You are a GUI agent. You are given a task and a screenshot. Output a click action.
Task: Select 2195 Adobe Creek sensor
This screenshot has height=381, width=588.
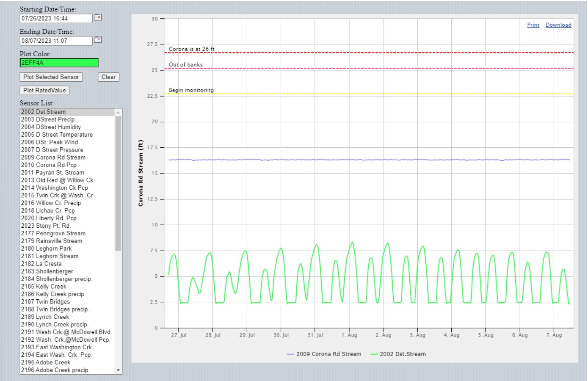46,362
